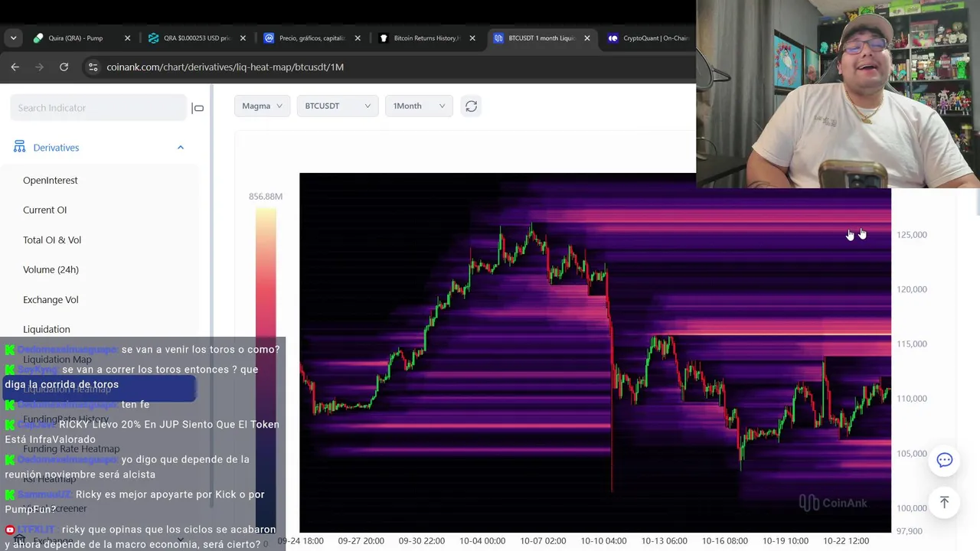This screenshot has width=980, height=551.
Task: Click the 110,000 price axis label
Action: point(911,399)
